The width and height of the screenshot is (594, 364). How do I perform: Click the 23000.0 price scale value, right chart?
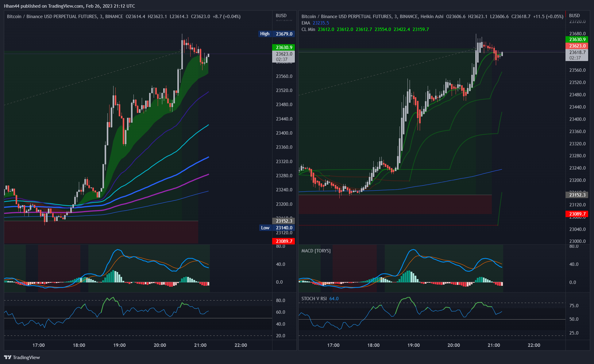tap(577, 241)
